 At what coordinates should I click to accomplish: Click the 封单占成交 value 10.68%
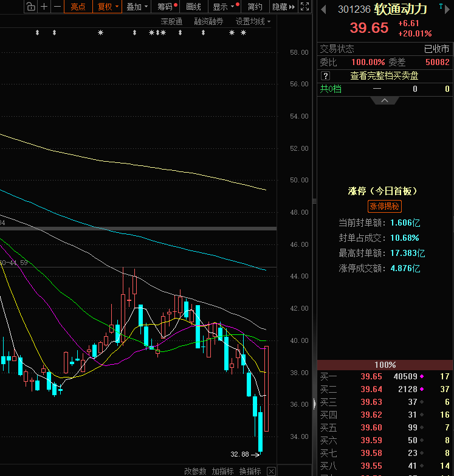[405, 238]
